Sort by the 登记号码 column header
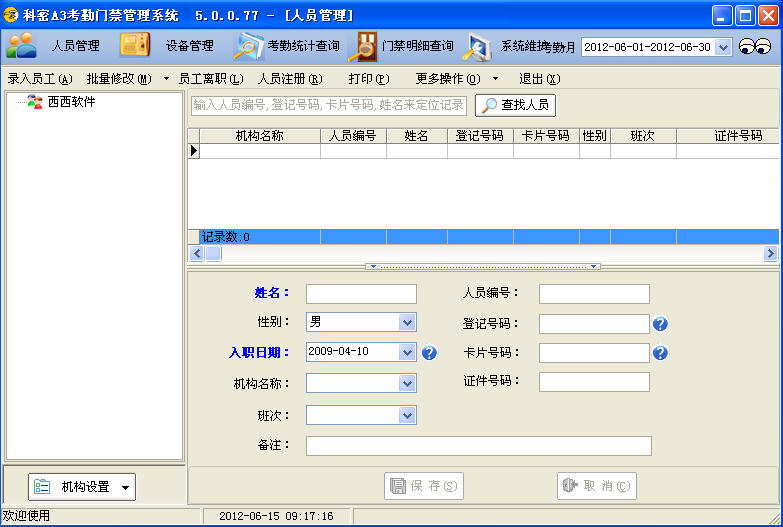This screenshot has height=527, width=783. (480, 136)
